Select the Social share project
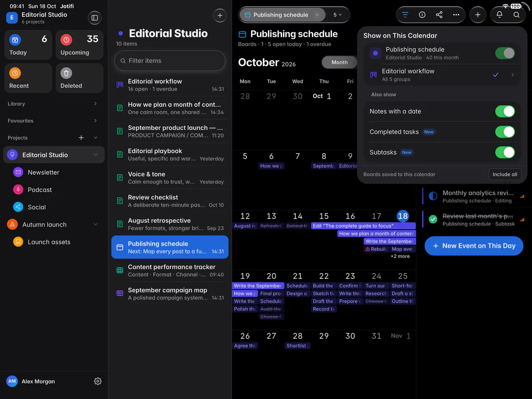The height and width of the screenshot is (399, 532). 18,207
